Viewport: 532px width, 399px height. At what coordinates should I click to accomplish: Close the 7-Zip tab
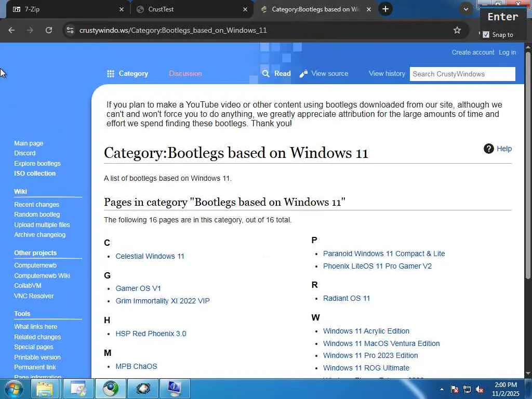122,9
